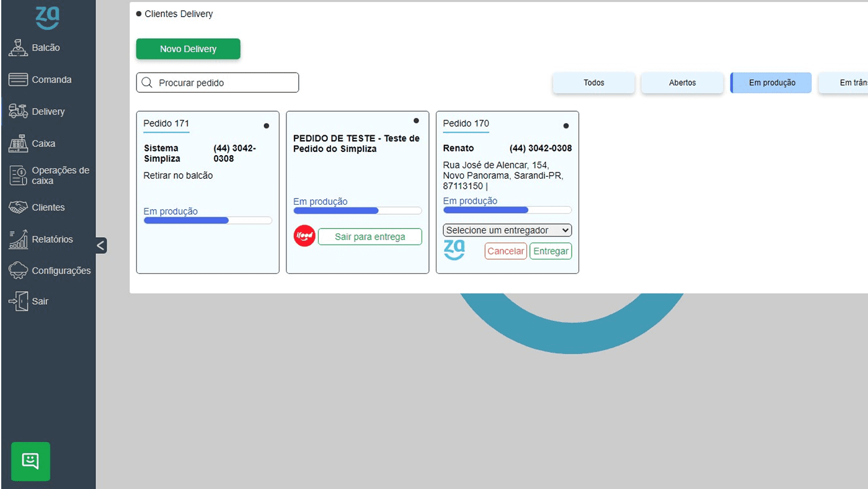
Task: Click Em produção label on PEDIDO DE TESTE card
Action: point(321,202)
